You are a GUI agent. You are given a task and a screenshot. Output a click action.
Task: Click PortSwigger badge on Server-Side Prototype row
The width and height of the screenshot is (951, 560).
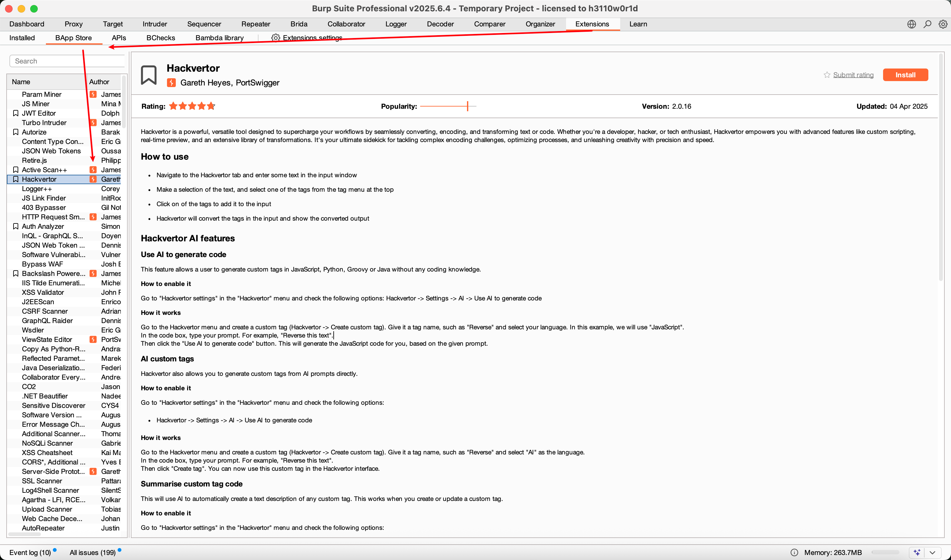pyautogui.click(x=93, y=472)
